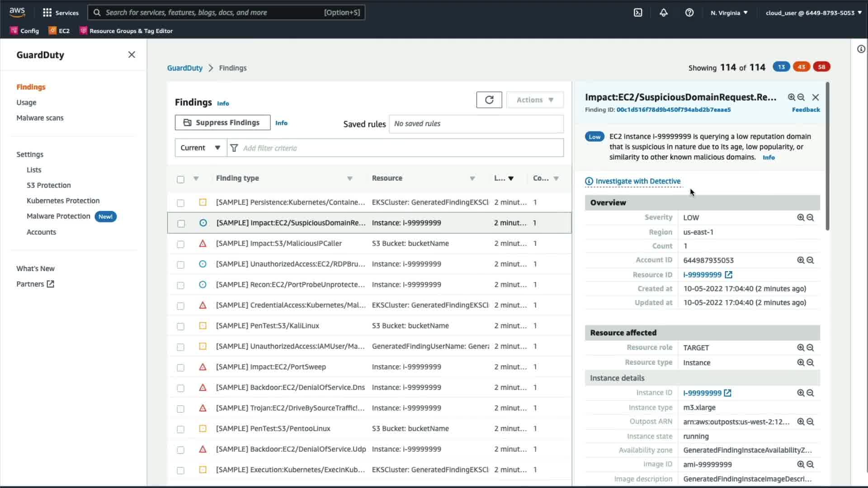Open external link icon beside Resource ID
868x488 pixels.
point(728,275)
